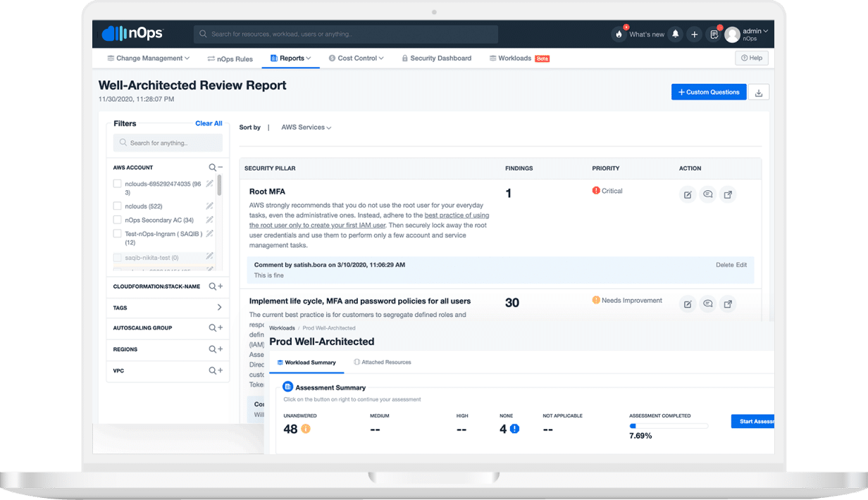
Task: Click edit pencil for Test-nOps-Ingram
Action: 209,234
